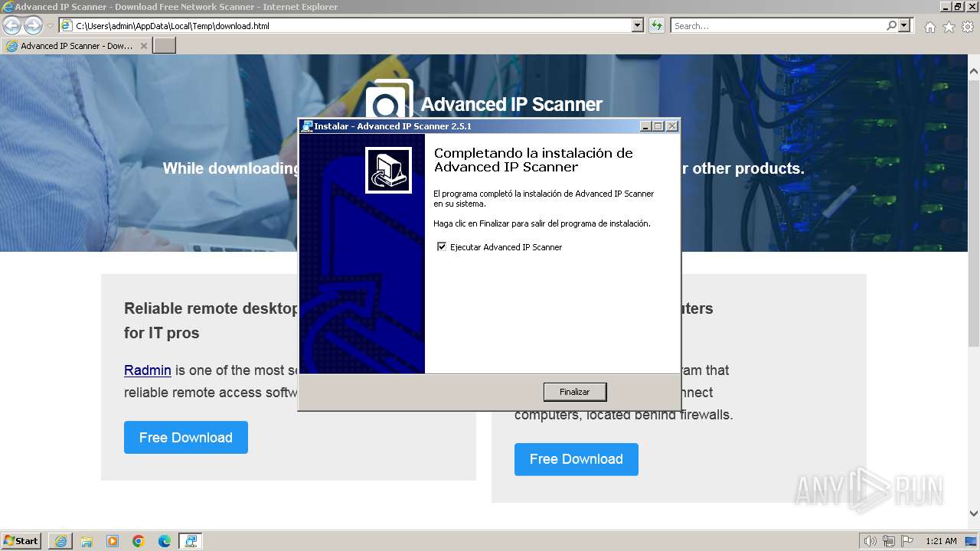Click the Action Center flag icon
This screenshot has width=980, height=551.
click(906, 541)
